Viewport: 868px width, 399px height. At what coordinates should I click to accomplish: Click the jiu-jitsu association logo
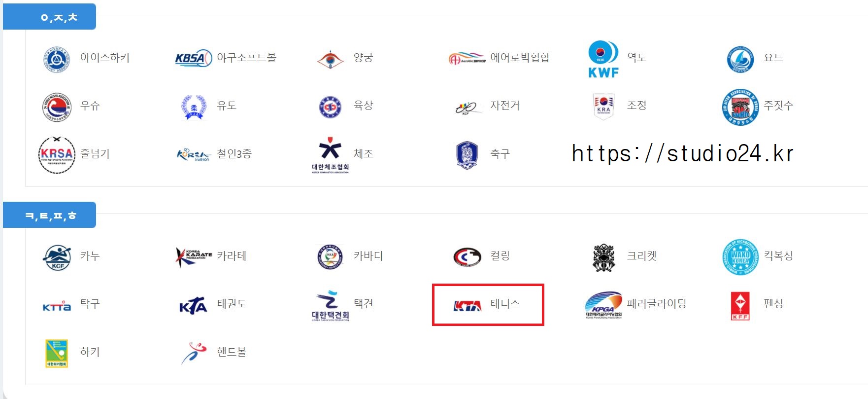pyautogui.click(x=740, y=107)
